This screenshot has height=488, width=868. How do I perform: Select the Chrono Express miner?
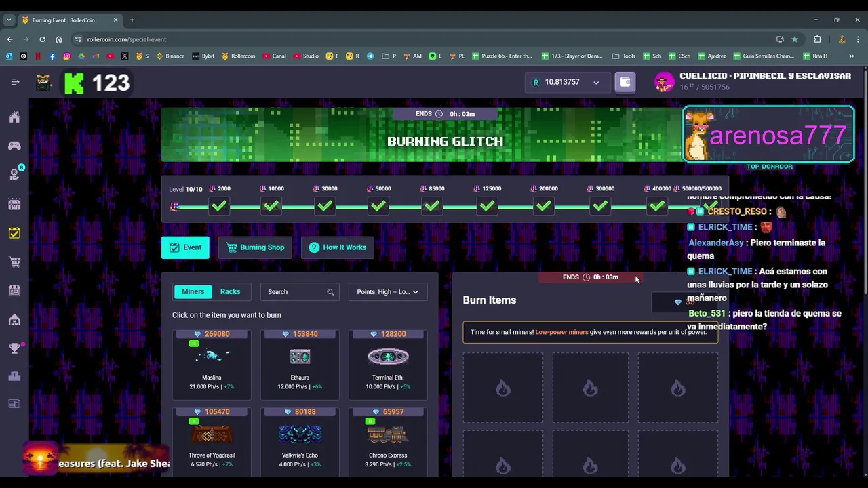tap(388, 441)
